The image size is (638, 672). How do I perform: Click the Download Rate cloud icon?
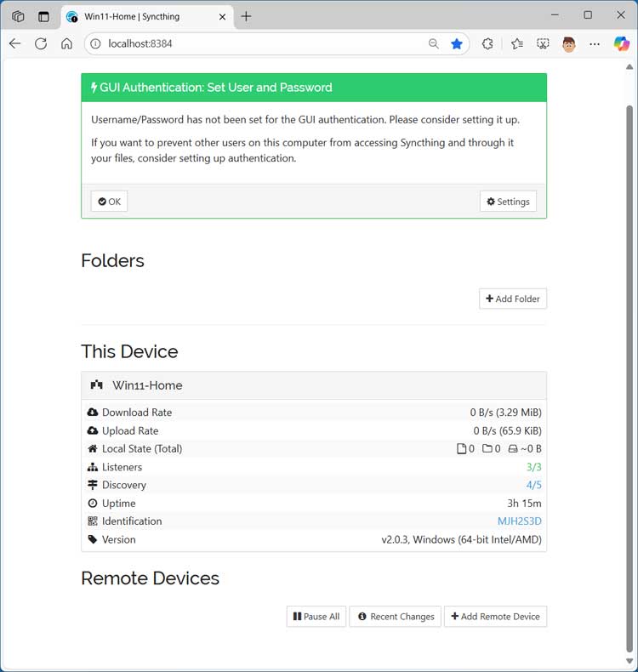[x=93, y=413]
